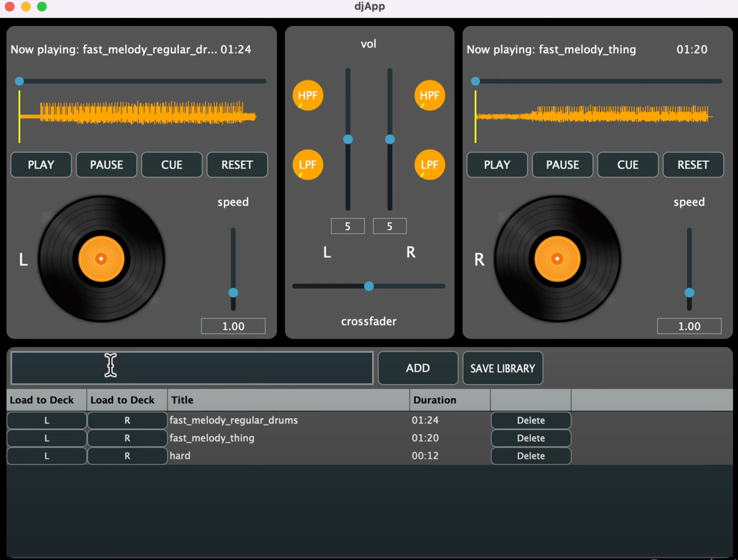
Task: Click the ADD button
Action: 417,368
